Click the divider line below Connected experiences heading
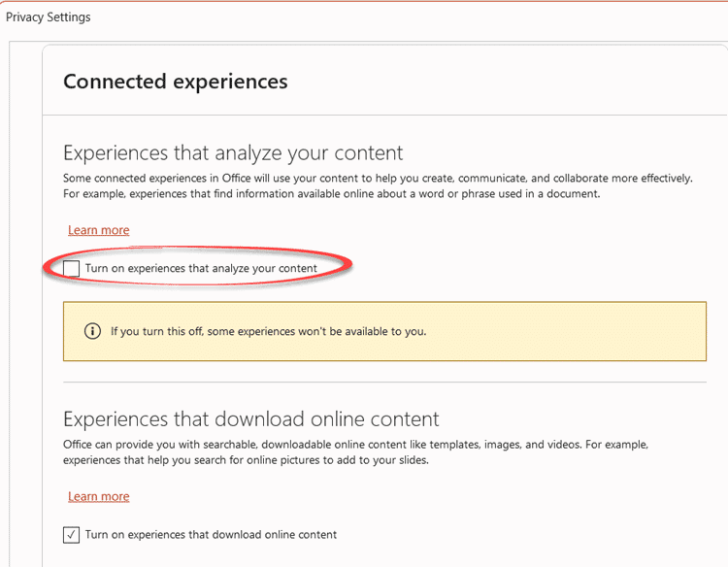Viewport: 728px width, 567px height. pos(384,116)
